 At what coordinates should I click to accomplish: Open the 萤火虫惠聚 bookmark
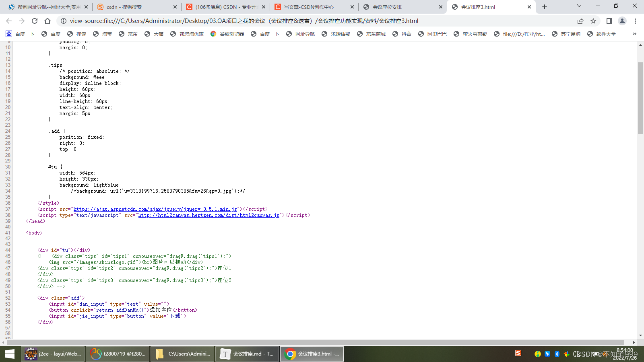tap(470, 34)
